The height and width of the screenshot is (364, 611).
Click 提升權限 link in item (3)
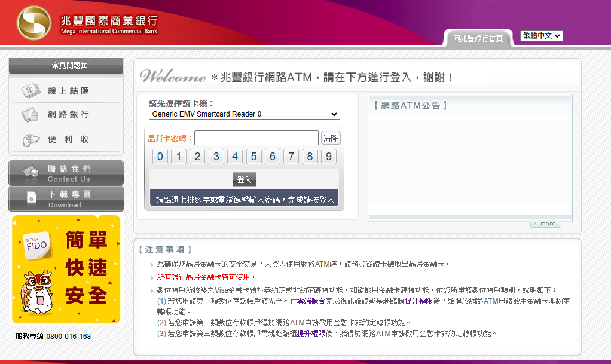[311, 334]
